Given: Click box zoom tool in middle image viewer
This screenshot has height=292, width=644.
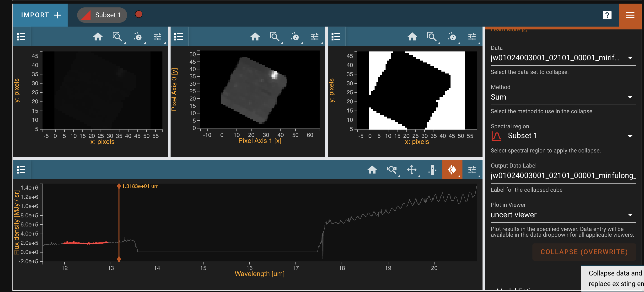Looking at the screenshot, I should (274, 37).
